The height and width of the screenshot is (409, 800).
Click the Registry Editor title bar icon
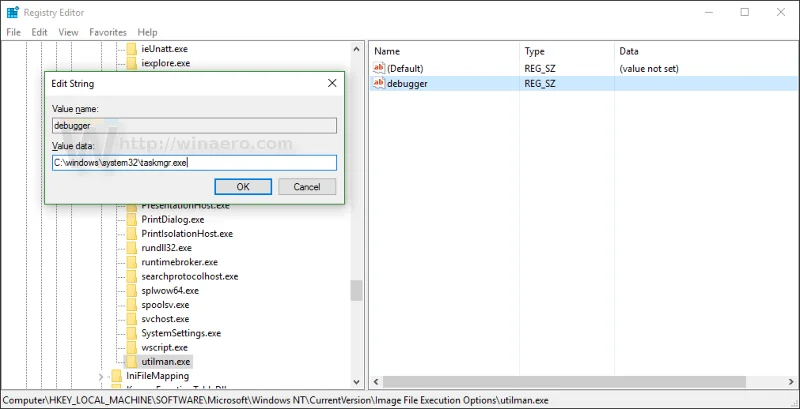13,12
